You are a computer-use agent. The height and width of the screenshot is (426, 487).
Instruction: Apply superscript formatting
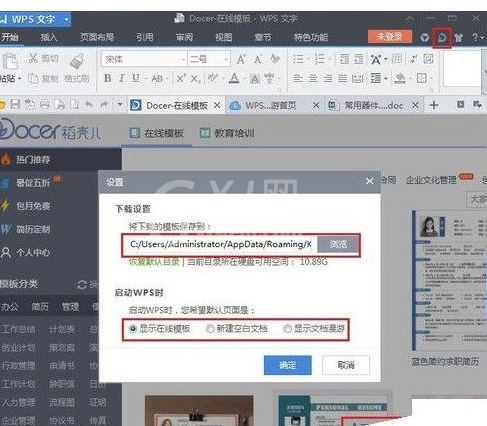[x=181, y=78]
